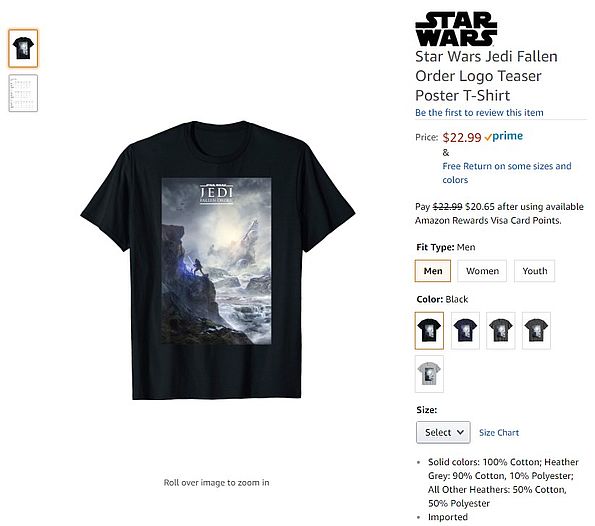The image size is (595, 526).
Task: Click Be the first to review link
Action: click(x=479, y=113)
